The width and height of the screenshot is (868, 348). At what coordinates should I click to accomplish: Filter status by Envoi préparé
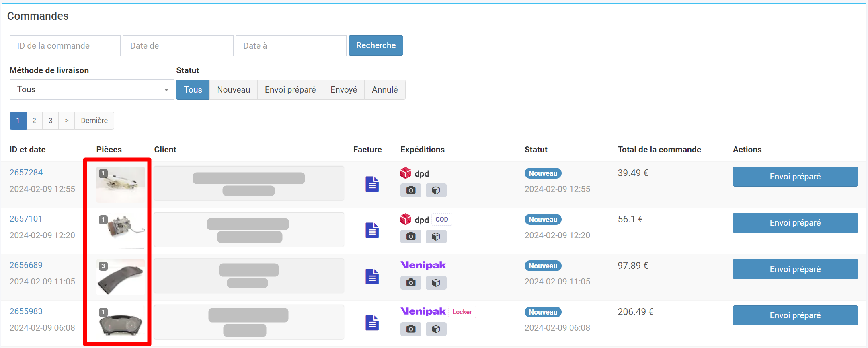(290, 90)
